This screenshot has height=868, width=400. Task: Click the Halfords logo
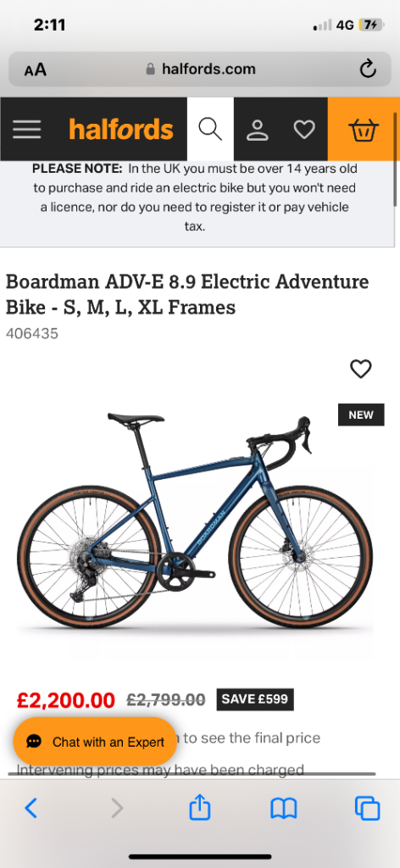(x=121, y=130)
